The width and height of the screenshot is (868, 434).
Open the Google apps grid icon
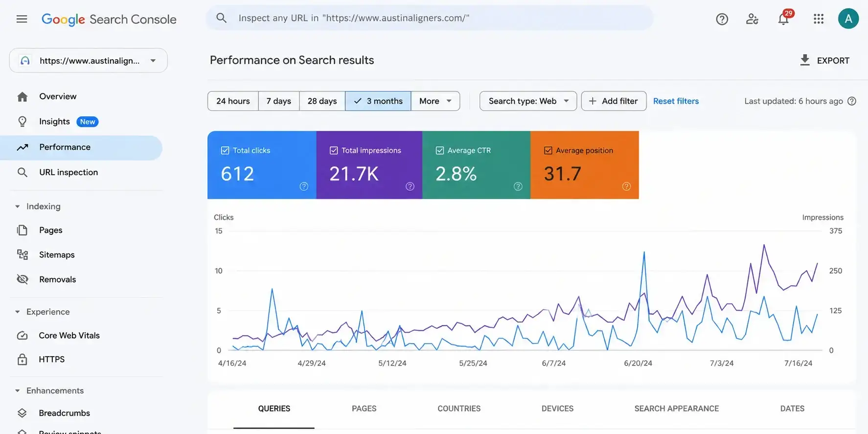pos(819,19)
